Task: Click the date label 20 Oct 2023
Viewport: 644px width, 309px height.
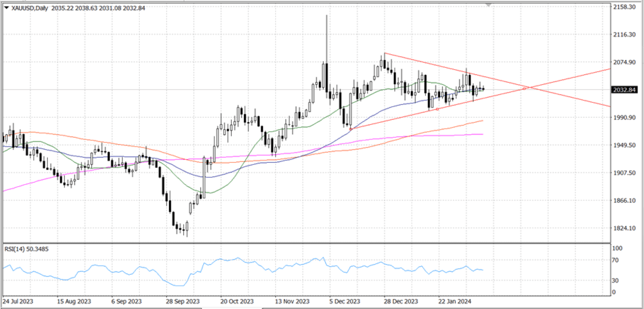Action: pyautogui.click(x=237, y=301)
